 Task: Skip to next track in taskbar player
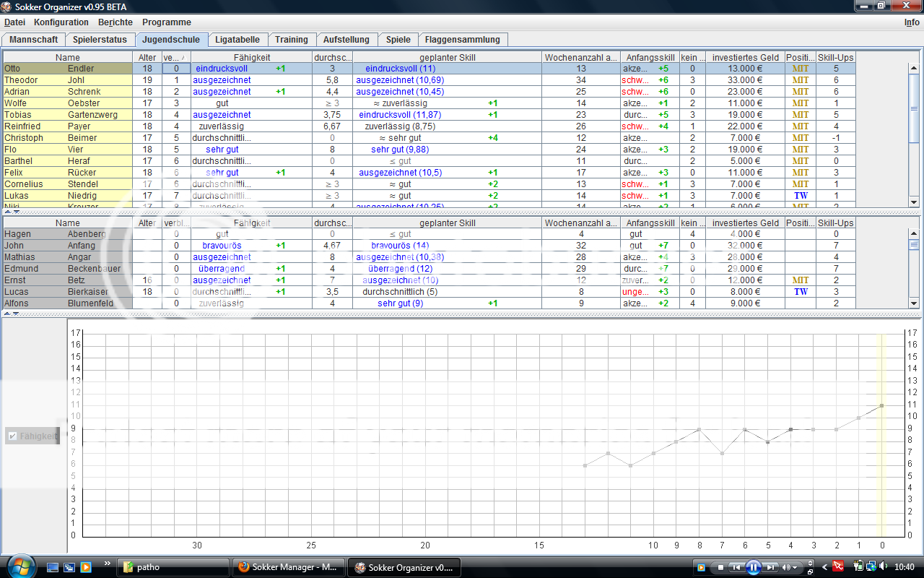tap(771, 567)
